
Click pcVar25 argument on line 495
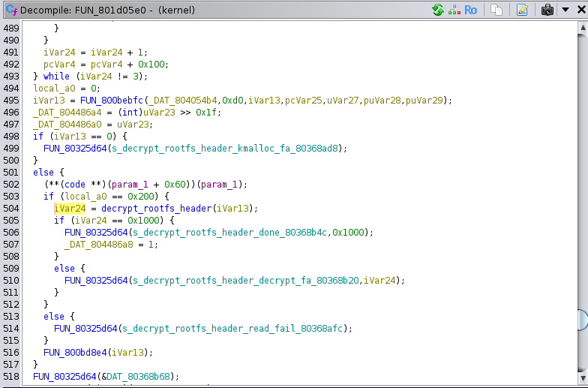pyautogui.click(x=303, y=101)
